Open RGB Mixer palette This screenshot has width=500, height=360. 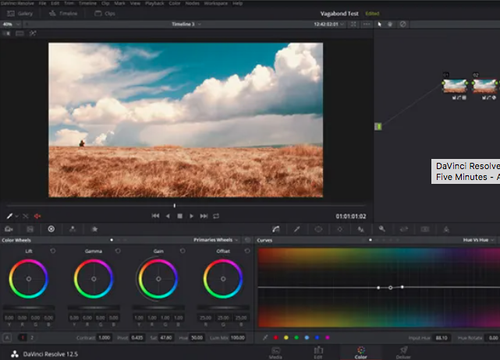click(x=72, y=229)
